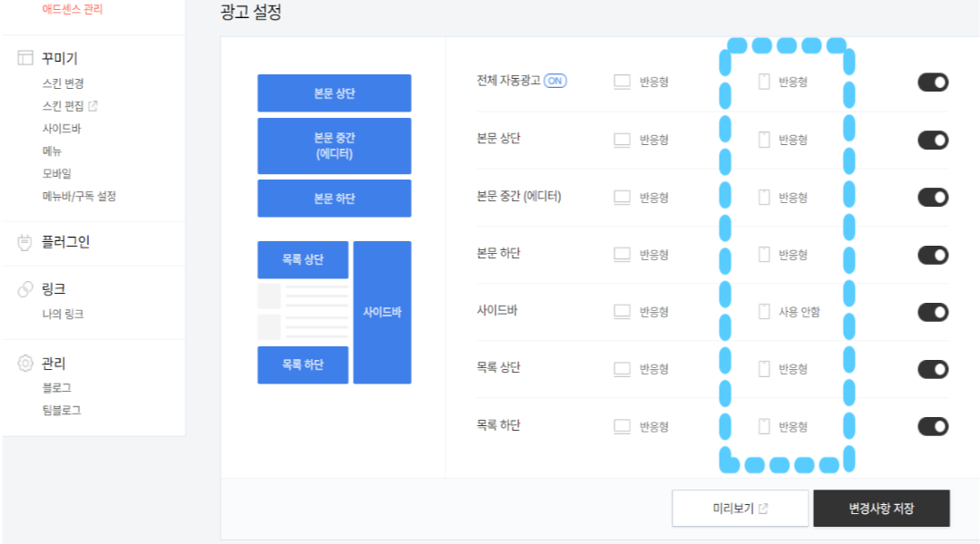Click the desktop monitor icon in 본문 중간 row
The image size is (980, 544).
pyautogui.click(x=622, y=197)
